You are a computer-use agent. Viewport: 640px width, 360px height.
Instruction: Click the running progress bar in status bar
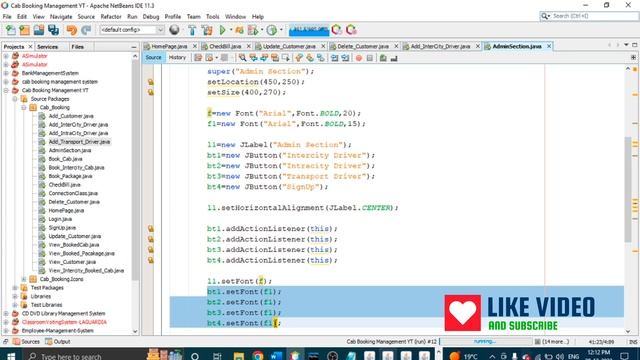(x=485, y=341)
